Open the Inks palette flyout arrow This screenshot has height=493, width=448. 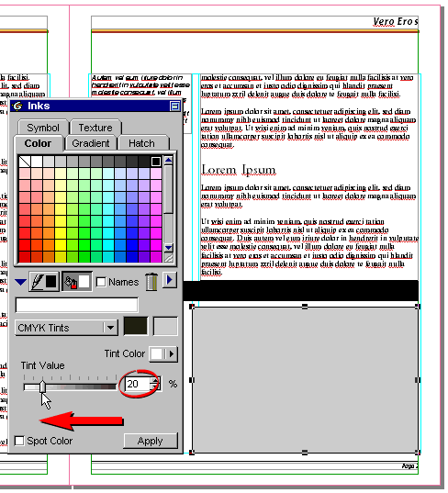(170, 279)
